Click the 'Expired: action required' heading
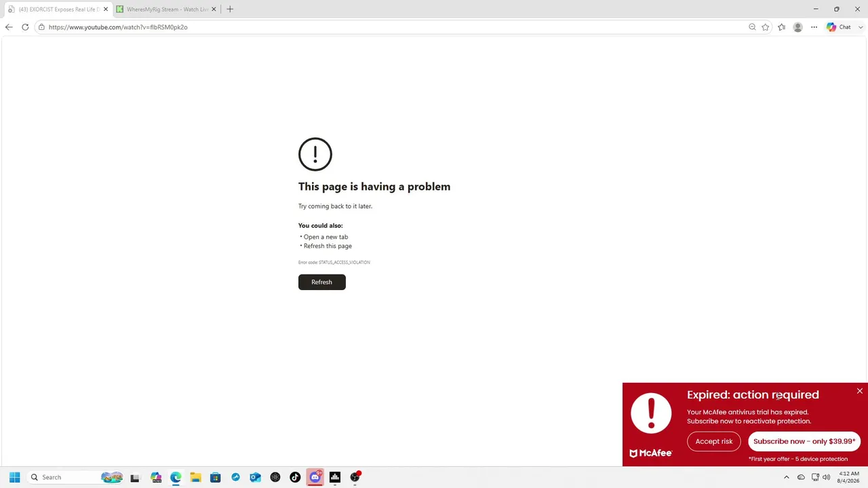Viewport: 868px width, 488px height. click(x=753, y=394)
